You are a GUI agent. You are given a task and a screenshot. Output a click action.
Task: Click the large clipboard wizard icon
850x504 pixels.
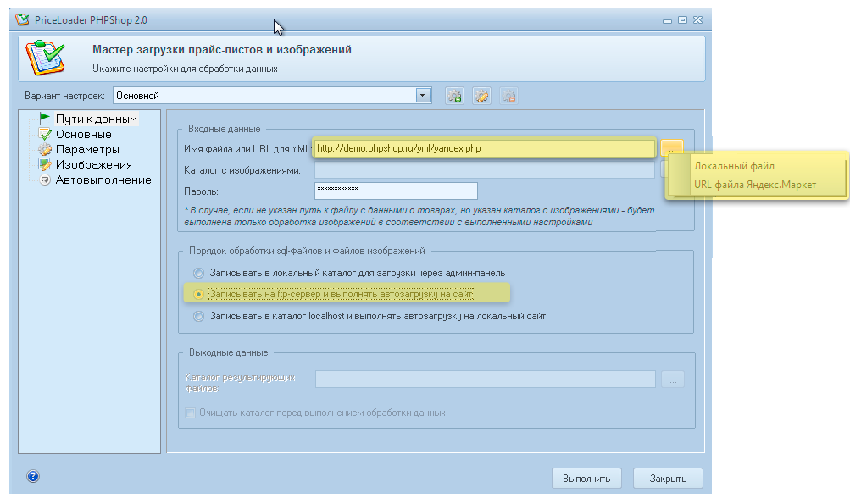point(46,58)
